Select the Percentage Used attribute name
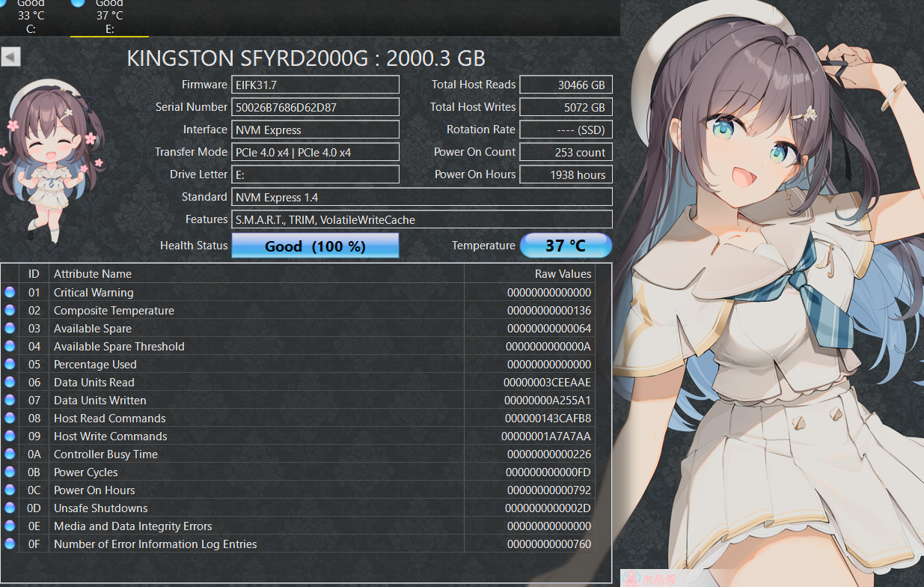 (95, 365)
